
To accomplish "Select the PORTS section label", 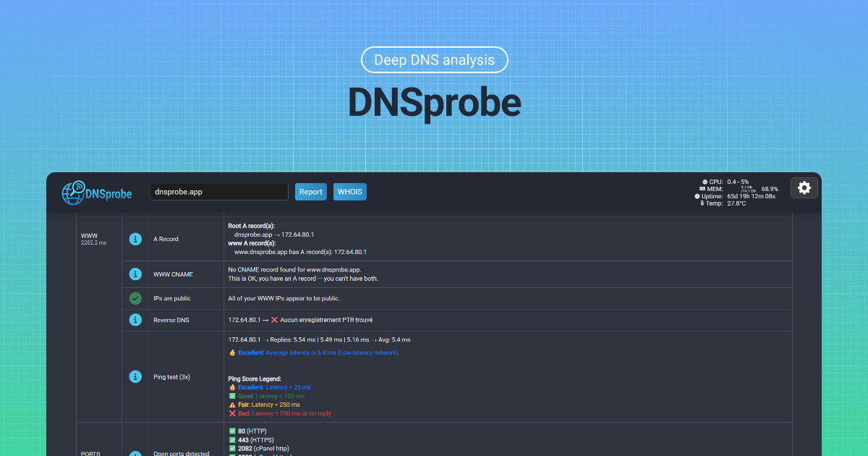I will click(91, 454).
